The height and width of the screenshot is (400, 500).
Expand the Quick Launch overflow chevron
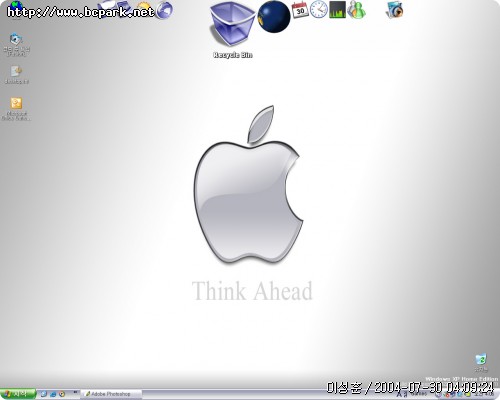(75, 392)
